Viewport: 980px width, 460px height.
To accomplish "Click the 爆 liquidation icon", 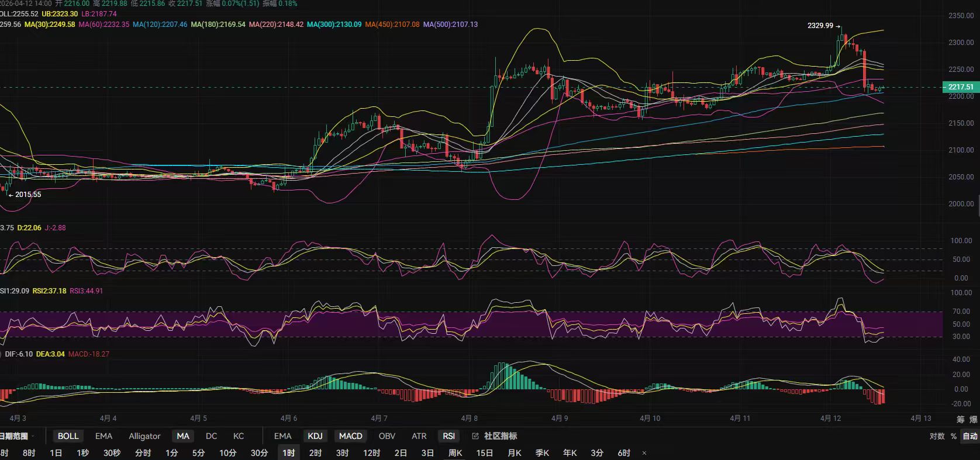I will (x=974, y=419).
